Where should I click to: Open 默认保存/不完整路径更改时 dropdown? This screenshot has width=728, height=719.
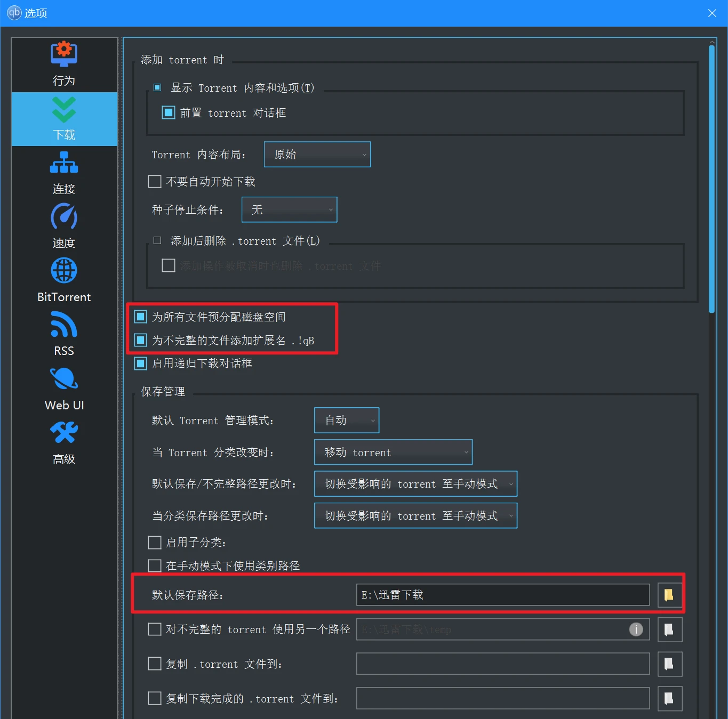coord(415,483)
